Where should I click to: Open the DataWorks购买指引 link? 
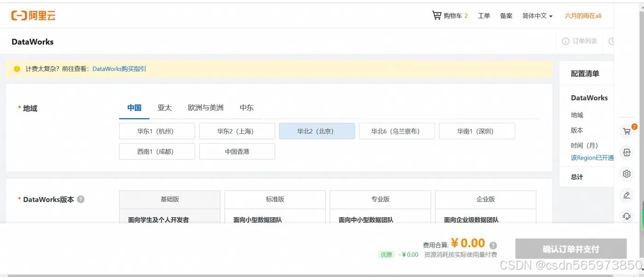click(119, 69)
